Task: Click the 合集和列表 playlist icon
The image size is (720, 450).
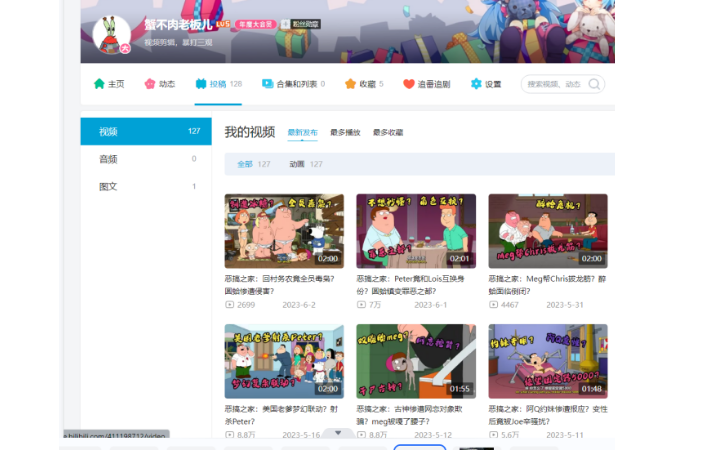Action: tap(267, 84)
